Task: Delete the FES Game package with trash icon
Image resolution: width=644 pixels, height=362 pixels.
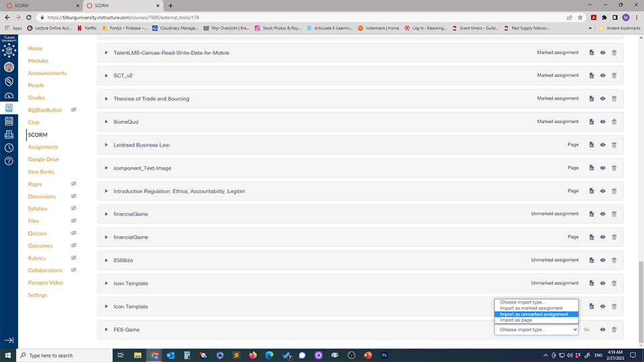Action: click(x=614, y=330)
